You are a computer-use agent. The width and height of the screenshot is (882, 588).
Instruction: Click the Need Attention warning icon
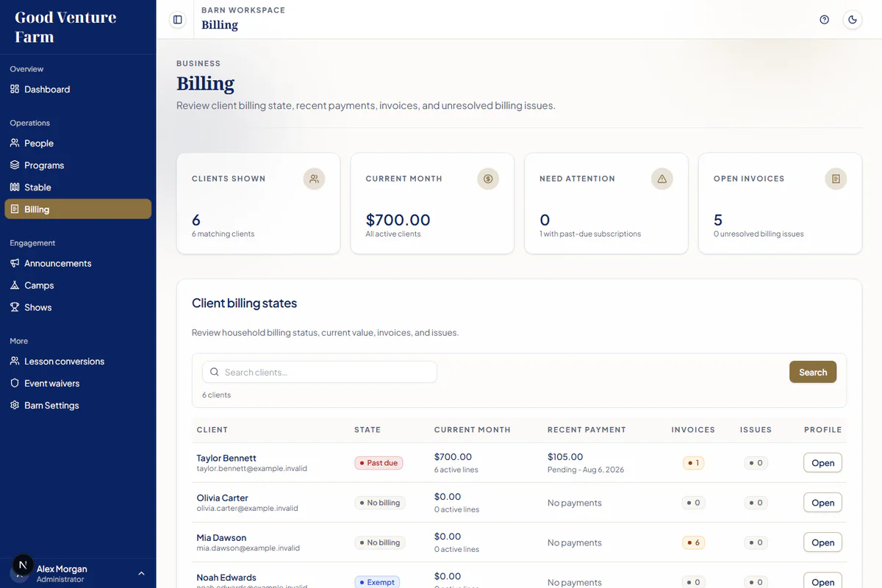pos(662,179)
